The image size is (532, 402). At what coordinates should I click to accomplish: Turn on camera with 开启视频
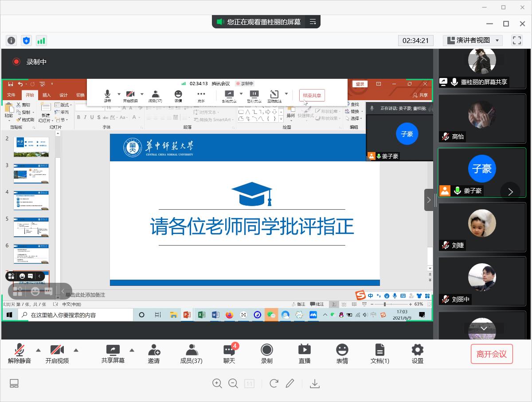pyautogui.click(x=57, y=354)
